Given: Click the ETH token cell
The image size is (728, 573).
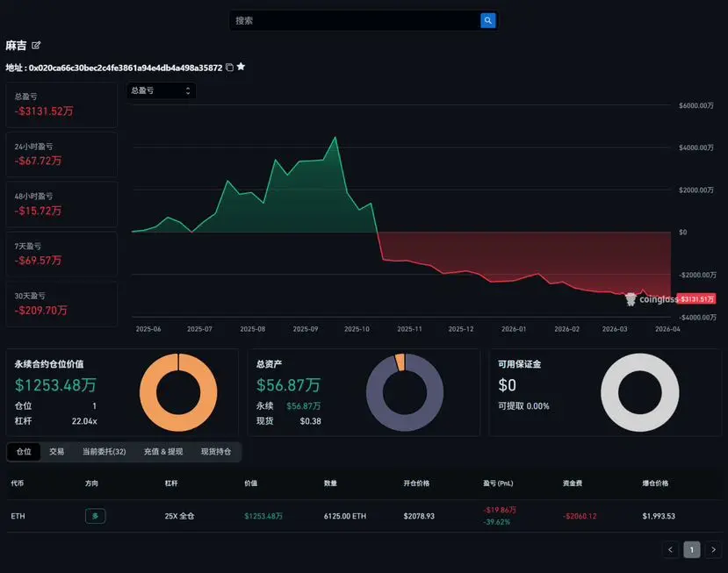Looking at the screenshot, I should pyautogui.click(x=18, y=516).
